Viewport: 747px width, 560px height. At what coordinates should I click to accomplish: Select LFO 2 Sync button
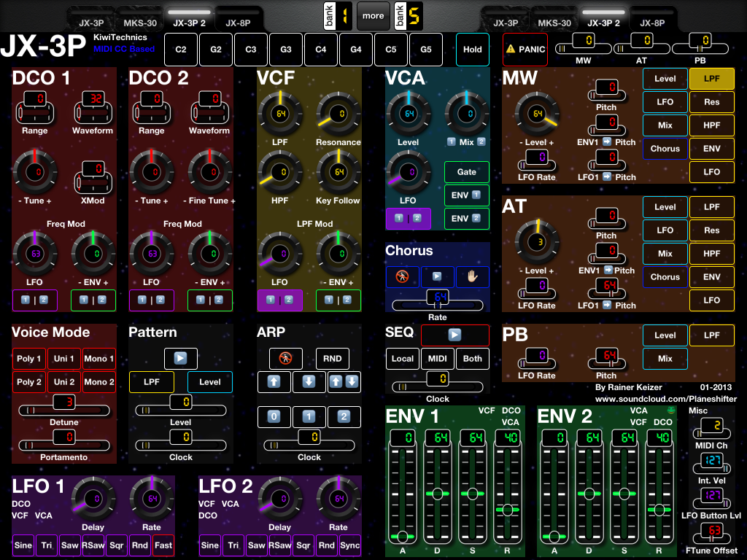click(x=349, y=545)
